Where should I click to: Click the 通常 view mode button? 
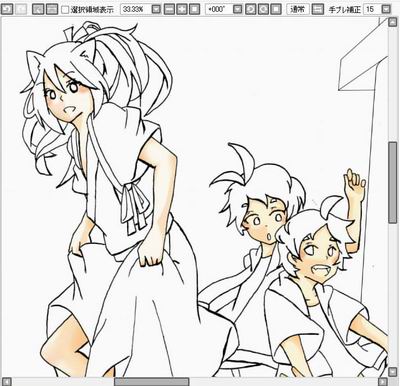(x=298, y=9)
